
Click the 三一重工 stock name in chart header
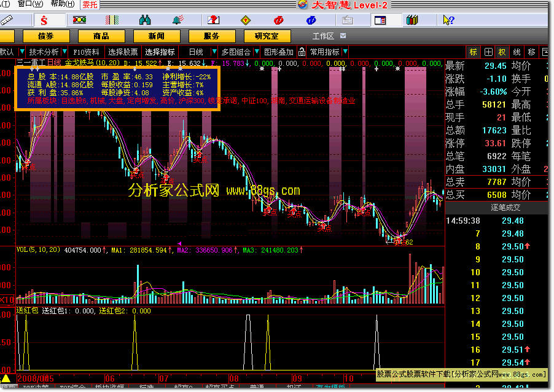tap(31, 63)
